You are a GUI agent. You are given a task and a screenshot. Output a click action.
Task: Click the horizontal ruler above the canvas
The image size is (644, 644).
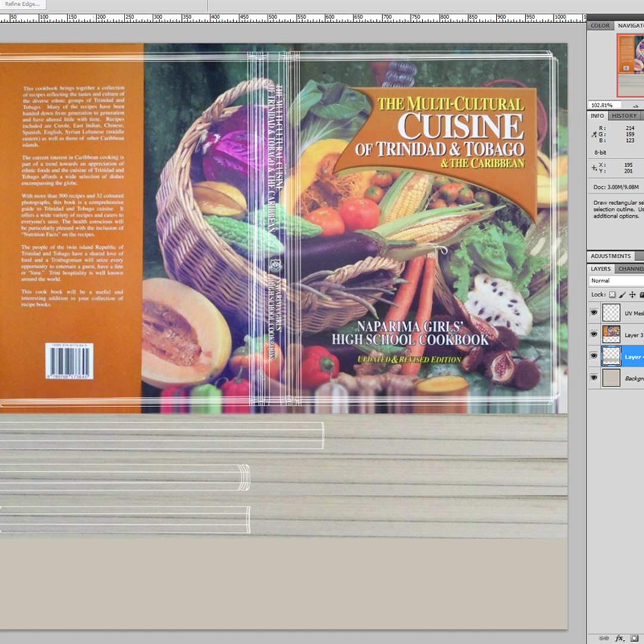point(293,18)
